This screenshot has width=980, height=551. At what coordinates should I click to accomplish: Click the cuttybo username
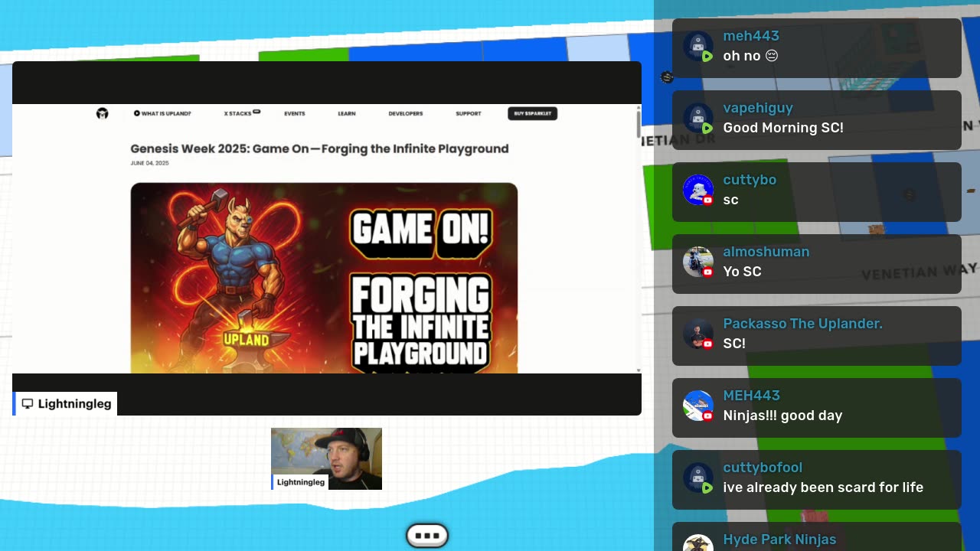tap(750, 180)
